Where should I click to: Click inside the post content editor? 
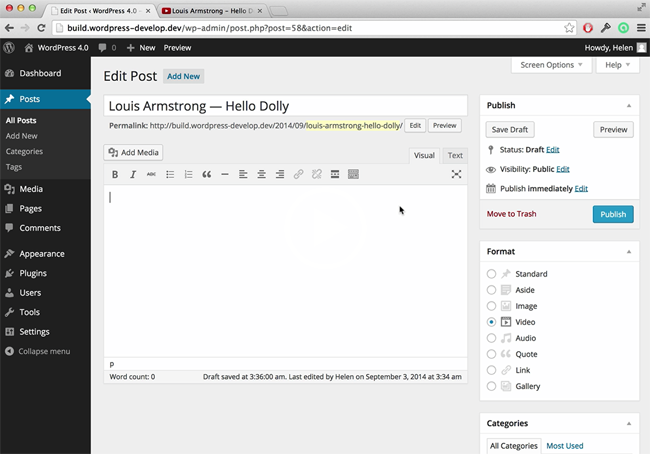[x=286, y=271]
